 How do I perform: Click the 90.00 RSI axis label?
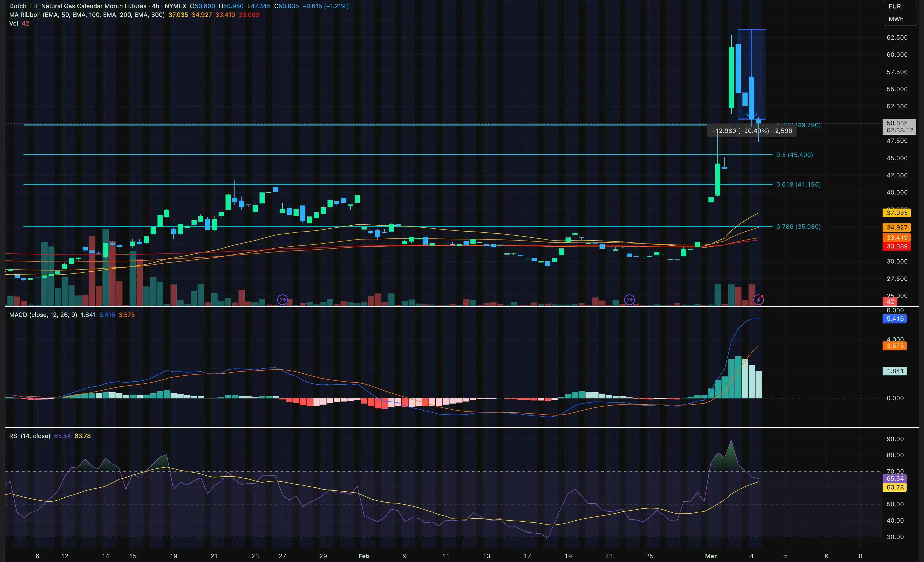895,439
